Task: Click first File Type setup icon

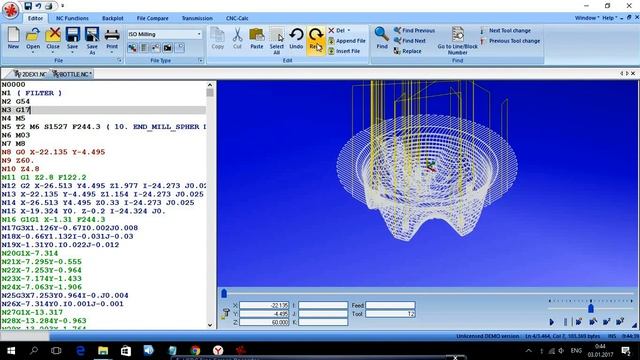Action: pos(133,48)
